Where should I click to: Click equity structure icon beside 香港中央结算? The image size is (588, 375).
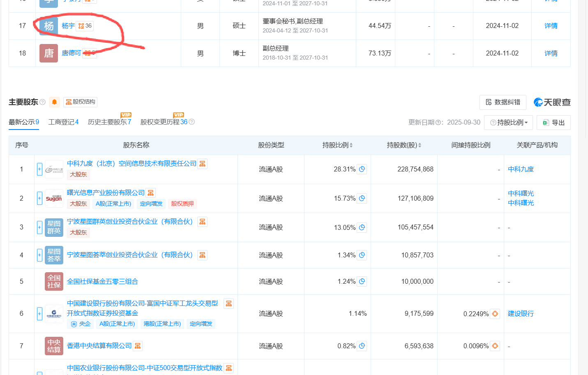138,346
